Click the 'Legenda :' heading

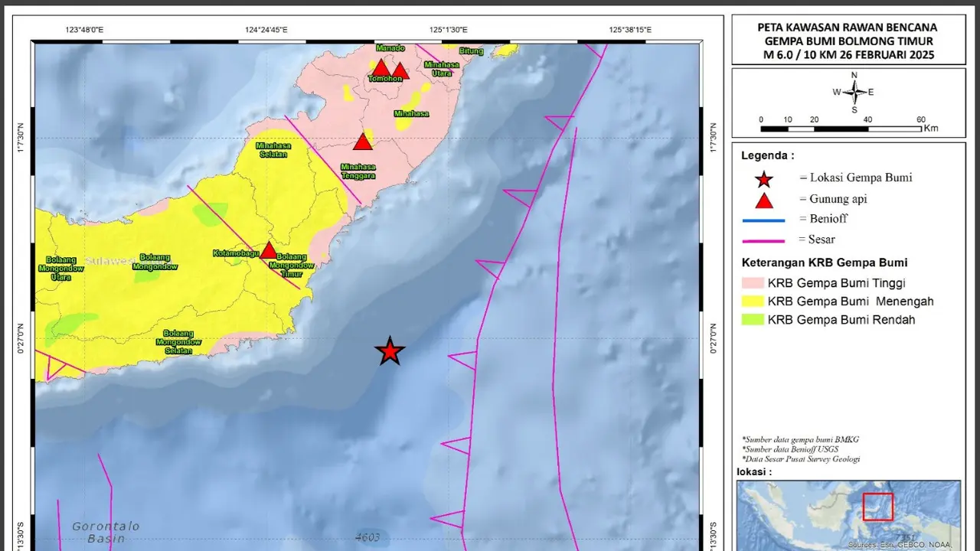click(767, 155)
